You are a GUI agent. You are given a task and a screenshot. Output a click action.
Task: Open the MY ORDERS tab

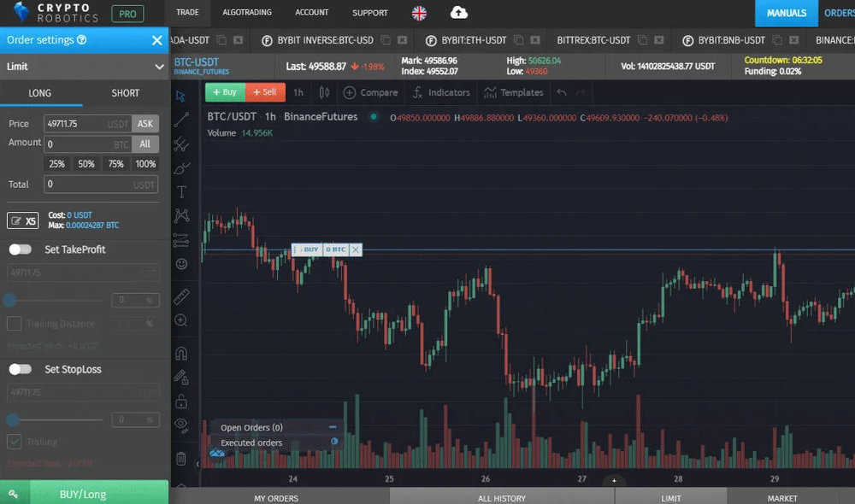tap(276, 498)
